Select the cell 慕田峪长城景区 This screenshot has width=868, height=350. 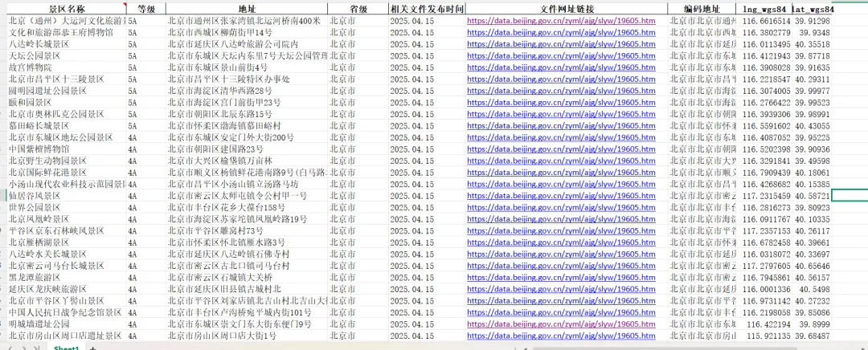[x=67, y=126]
